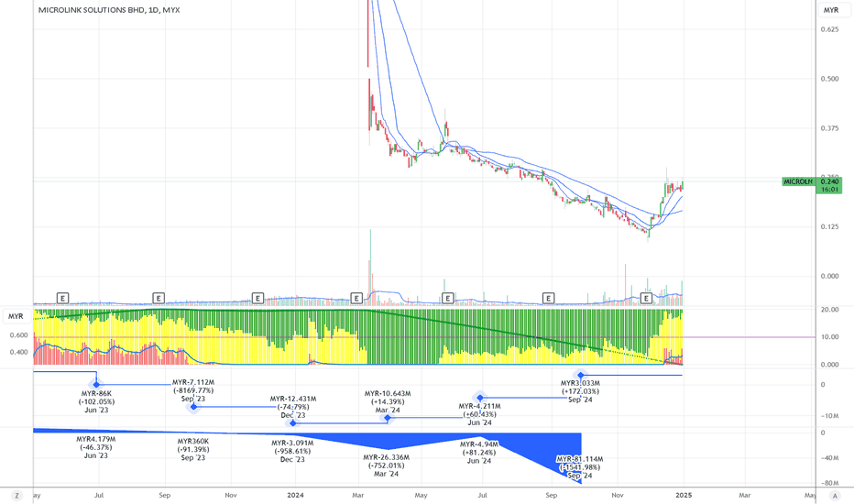Open the earnings E marker after May 2024
Screen dimensions: 854x504
(447, 298)
